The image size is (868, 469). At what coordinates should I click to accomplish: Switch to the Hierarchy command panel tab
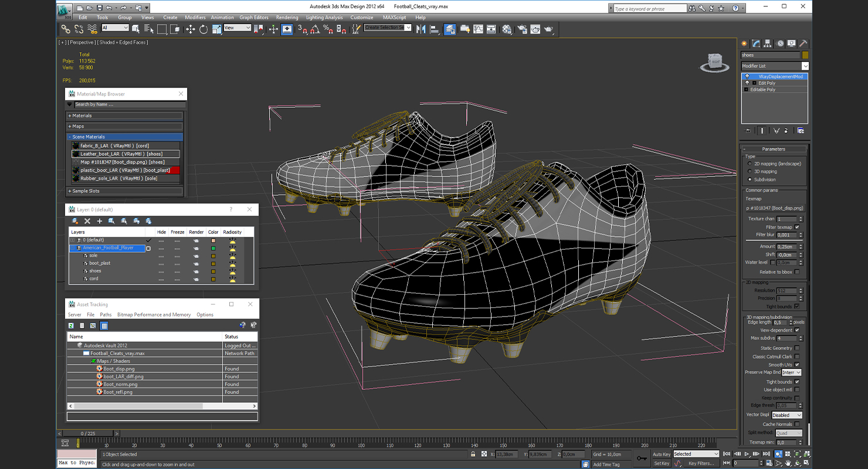click(x=768, y=43)
